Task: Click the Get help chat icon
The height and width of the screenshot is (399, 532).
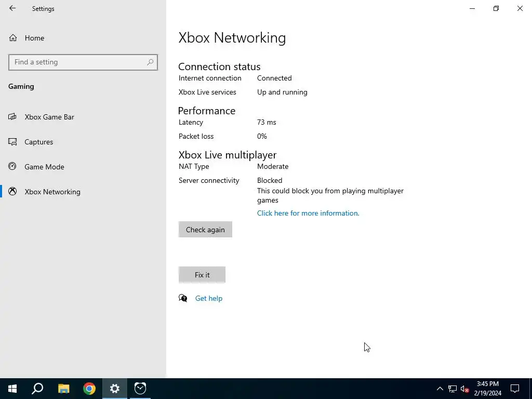Action: coord(183,298)
